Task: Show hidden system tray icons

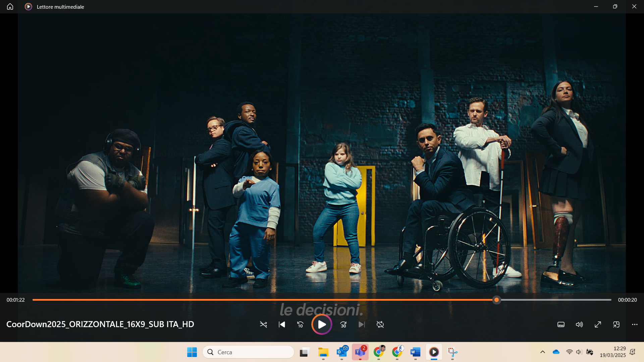Action: (x=543, y=352)
